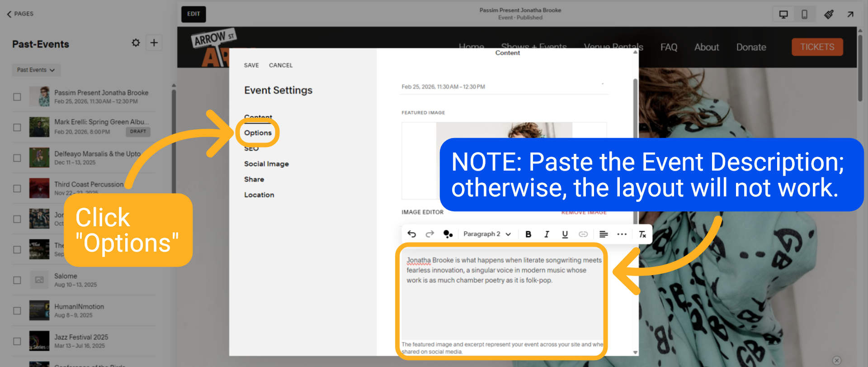Tick the checkbox of the event dated Sep
Image resolution: width=868 pixels, height=367 pixels.
point(17,249)
